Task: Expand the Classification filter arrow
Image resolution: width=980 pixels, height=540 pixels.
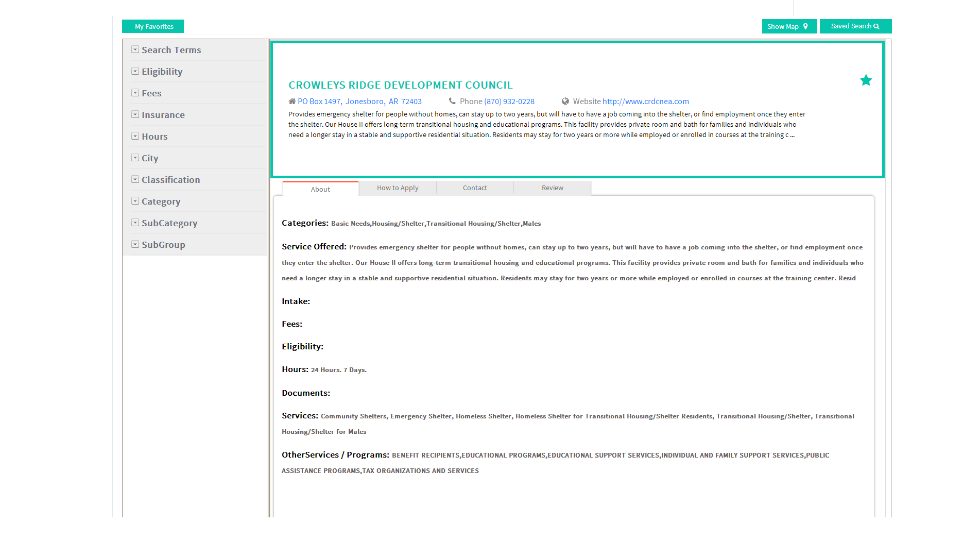Action: (135, 179)
